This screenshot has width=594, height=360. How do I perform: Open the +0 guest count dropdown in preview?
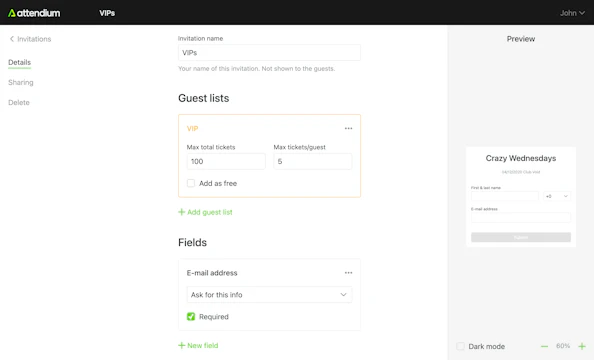557,196
